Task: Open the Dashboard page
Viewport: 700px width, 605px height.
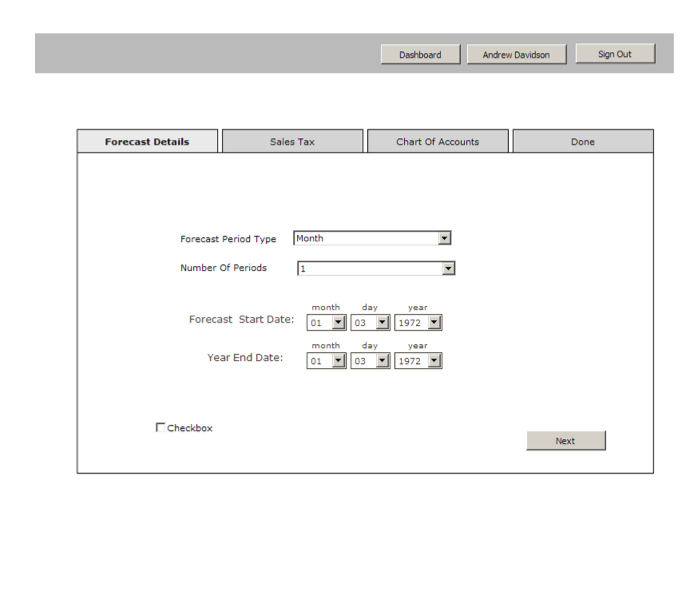Action: coord(420,54)
